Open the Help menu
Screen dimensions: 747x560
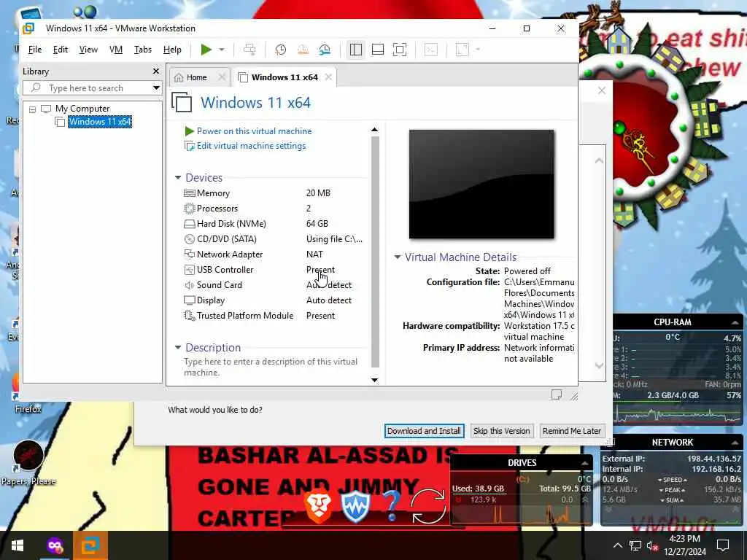pyautogui.click(x=172, y=50)
